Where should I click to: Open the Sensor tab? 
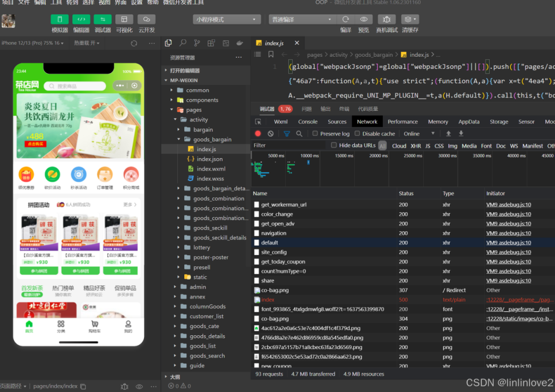(526, 121)
